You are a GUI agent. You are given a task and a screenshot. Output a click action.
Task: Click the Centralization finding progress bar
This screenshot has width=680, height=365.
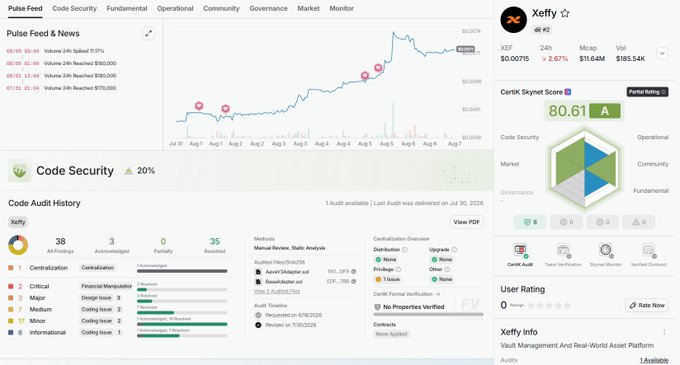(182, 271)
